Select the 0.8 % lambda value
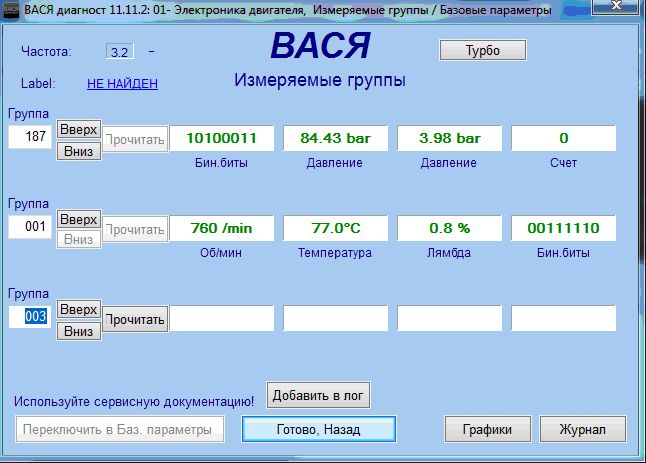The image size is (646, 463). click(x=449, y=228)
